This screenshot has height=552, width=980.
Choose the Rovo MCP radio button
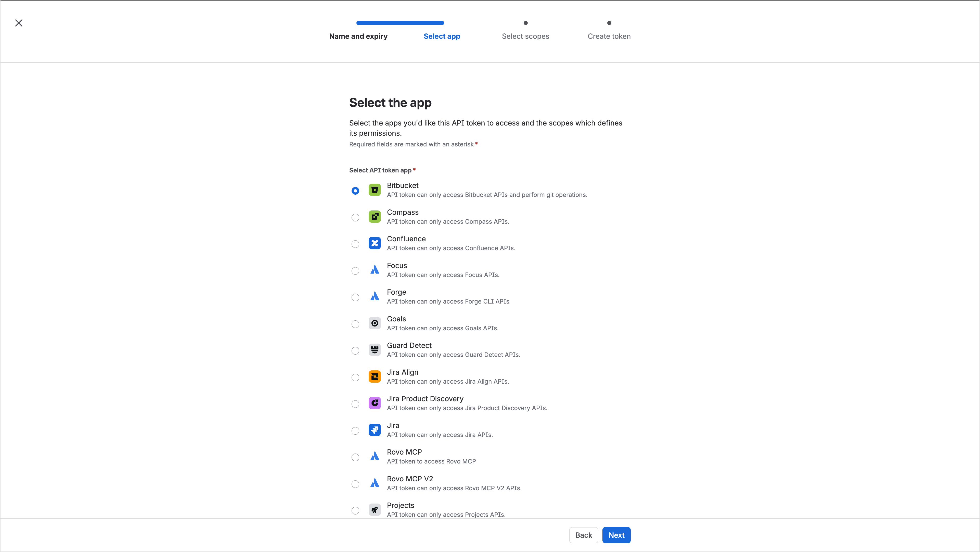(355, 457)
